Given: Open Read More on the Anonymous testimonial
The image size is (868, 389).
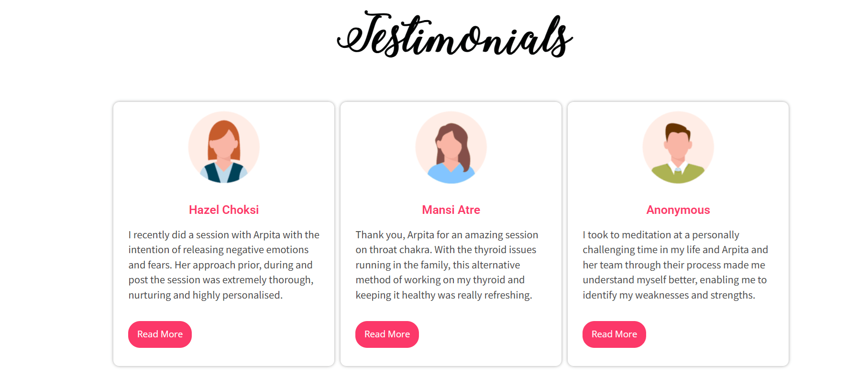Looking at the screenshot, I should tap(614, 334).
